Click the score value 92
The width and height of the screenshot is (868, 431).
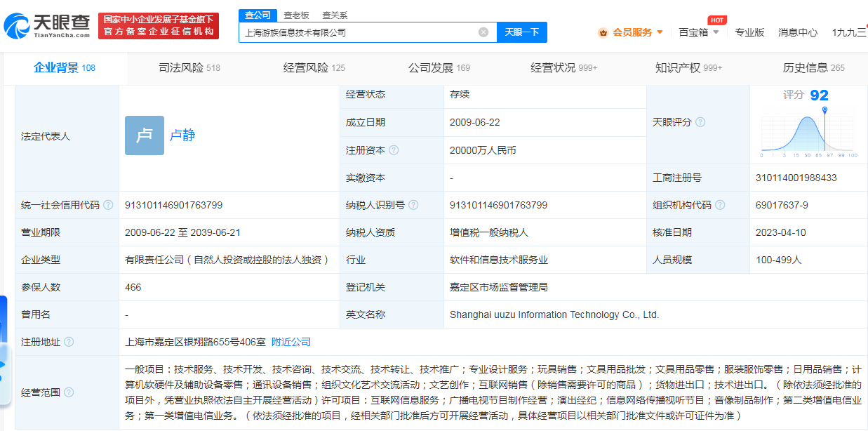pyautogui.click(x=819, y=95)
